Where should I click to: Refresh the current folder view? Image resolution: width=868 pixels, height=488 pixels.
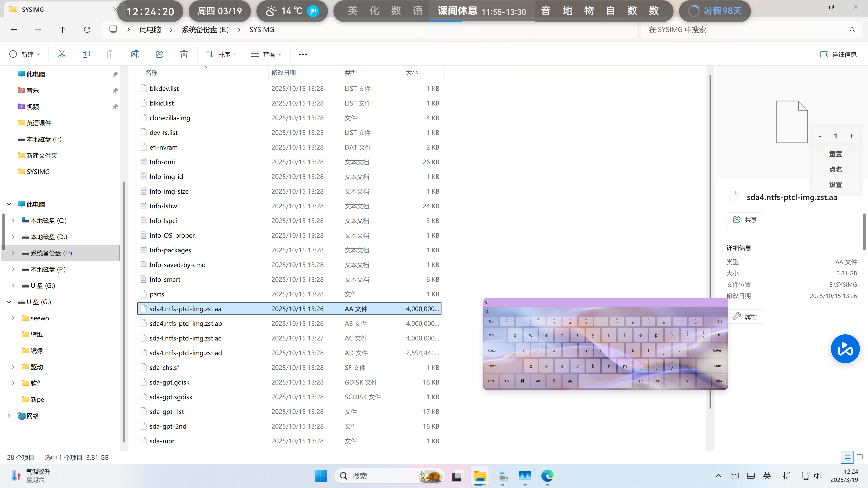(x=87, y=30)
